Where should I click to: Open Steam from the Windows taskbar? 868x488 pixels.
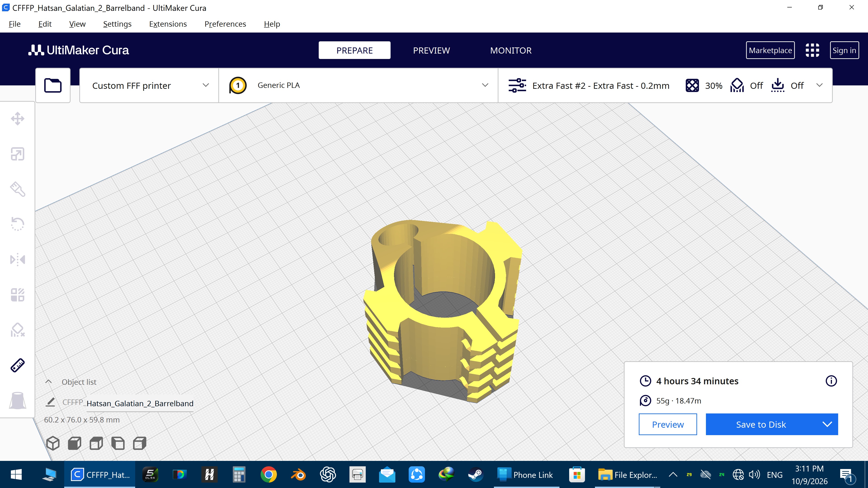pyautogui.click(x=476, y=474)
